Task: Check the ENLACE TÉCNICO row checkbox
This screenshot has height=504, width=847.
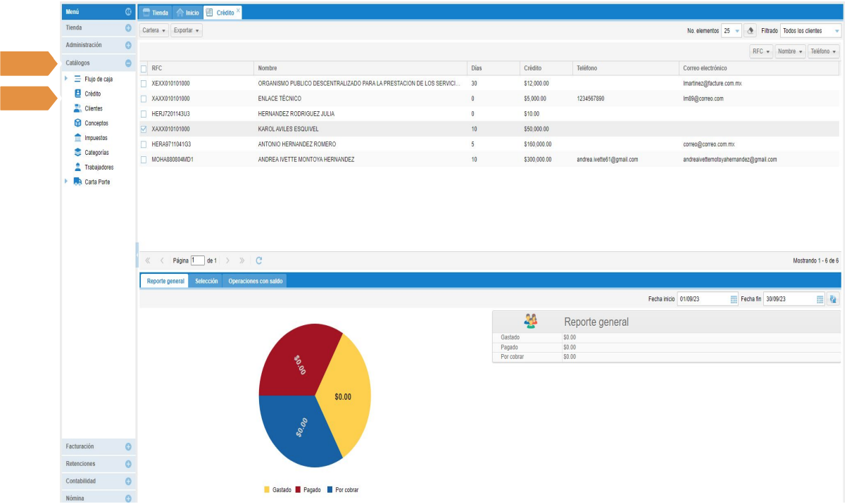Action: click(x=144, y=99)
